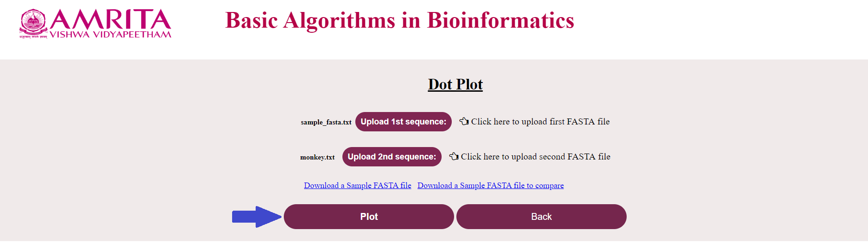The width and height of the screenshot is (868, 242).
Task: Open the Sample FASTA file to compare link
Action: click(491, 185)
